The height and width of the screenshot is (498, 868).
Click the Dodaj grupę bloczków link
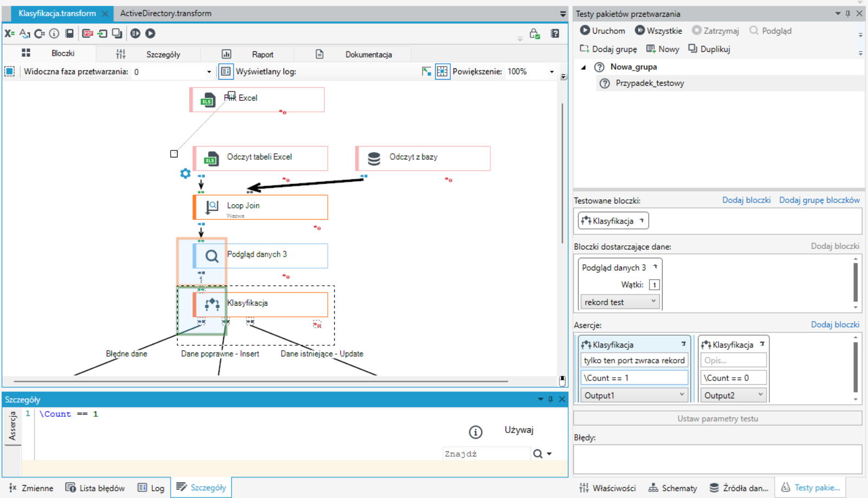click(x=819, y=200)
